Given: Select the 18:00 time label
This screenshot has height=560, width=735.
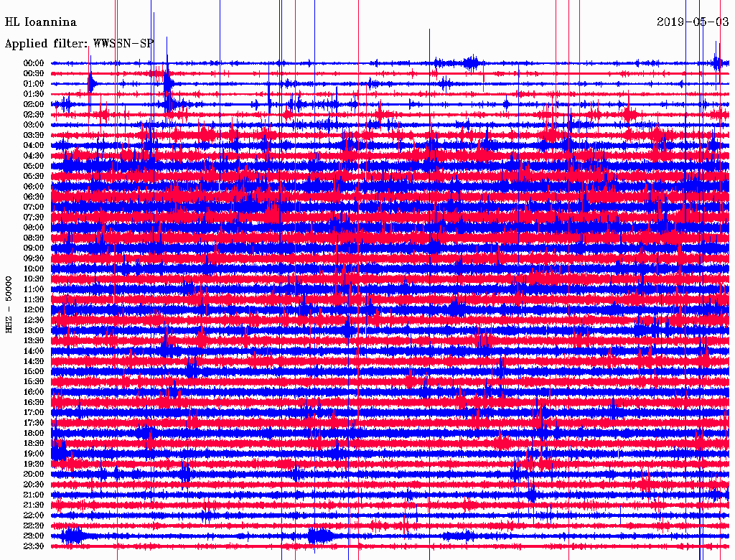Looking at the screenshot, I should point(34,434).
